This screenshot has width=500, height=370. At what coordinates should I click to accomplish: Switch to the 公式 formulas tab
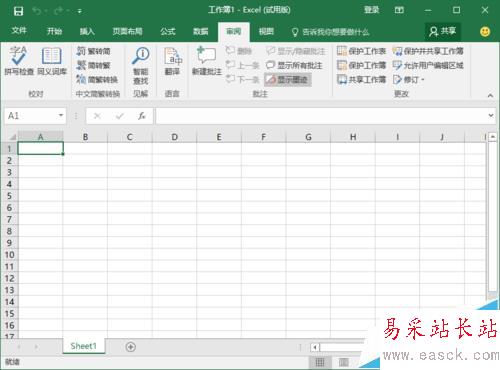click(x=168, y=31)
